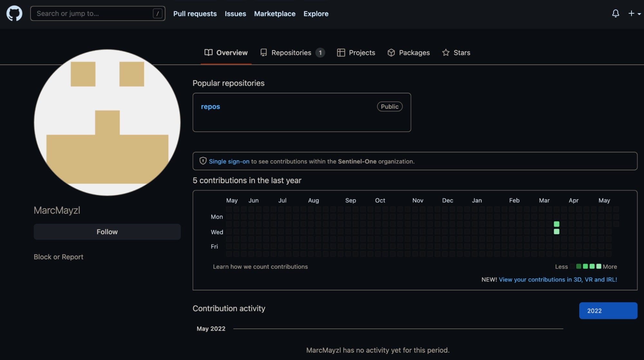Open MarcMayzl's profile avatar image
The height and width of the screenshot is (360, 644).
click(x=107, y=122)
